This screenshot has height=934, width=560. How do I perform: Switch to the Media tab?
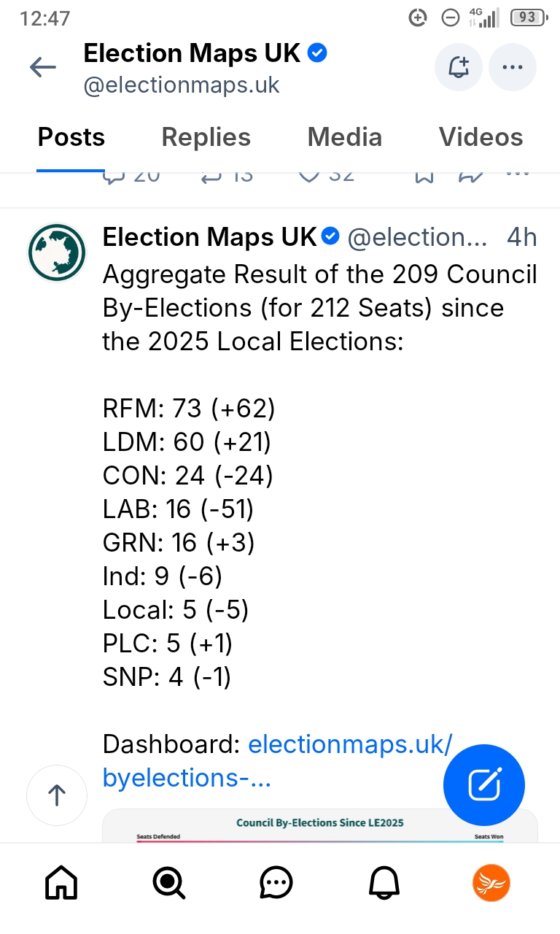[344, 137]
